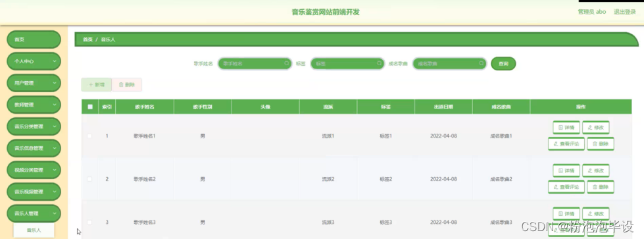This screenshot has height=239, width=644.
Task: Check the checkbox for row 歌手姓名2
Action: [x=90, y=179]
